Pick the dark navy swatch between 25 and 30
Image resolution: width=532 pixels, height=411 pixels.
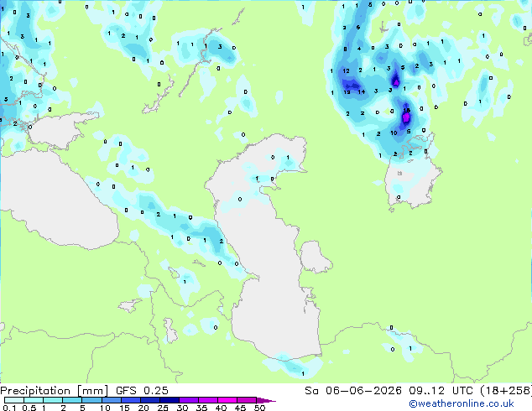pyautogui.click(x=170, y=400)
